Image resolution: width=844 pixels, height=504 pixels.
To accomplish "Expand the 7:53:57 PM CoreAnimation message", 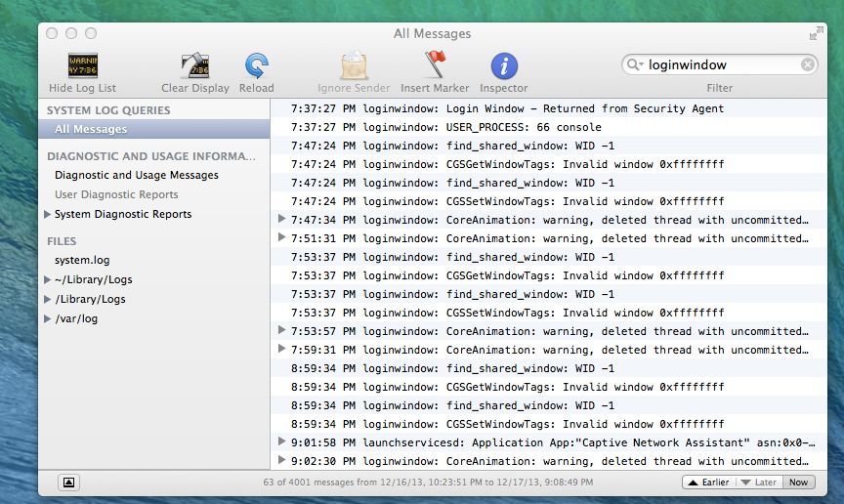I will click(281, 329).
